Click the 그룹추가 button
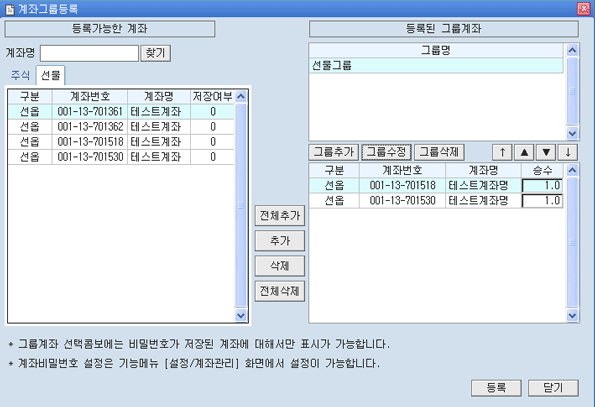The image size is (595, 407). (334, 152)
